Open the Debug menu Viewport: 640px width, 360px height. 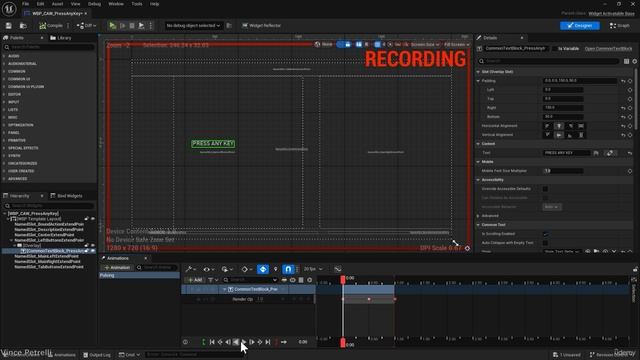click(x=94, y=4)
